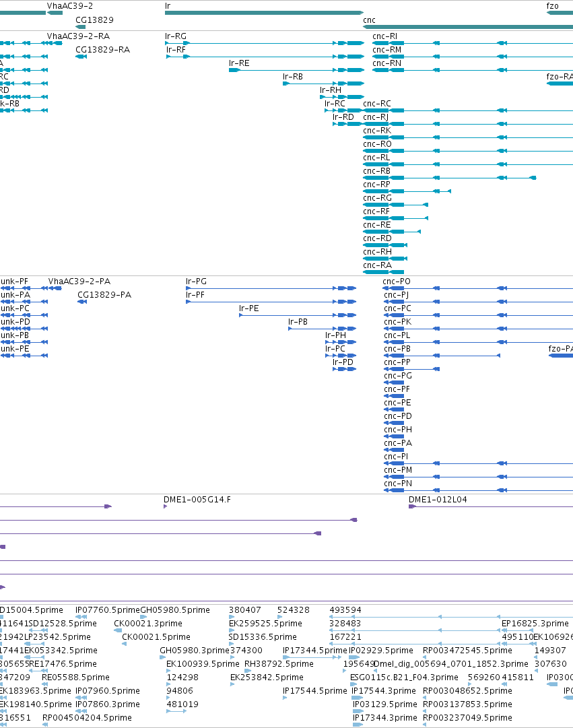Select the Ir-RH transcript
The image size is (573, 728).
tap(331, 90)
